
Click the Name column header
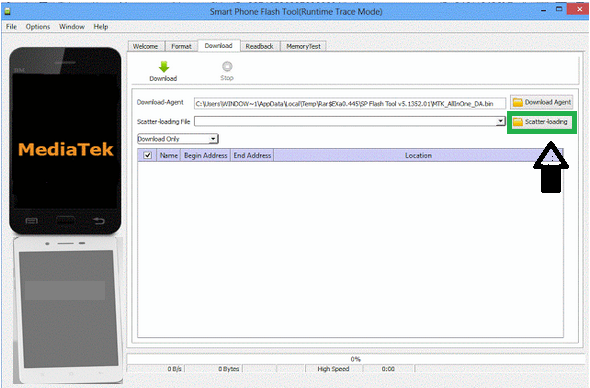pyautogui.click(x=169, y=155)
